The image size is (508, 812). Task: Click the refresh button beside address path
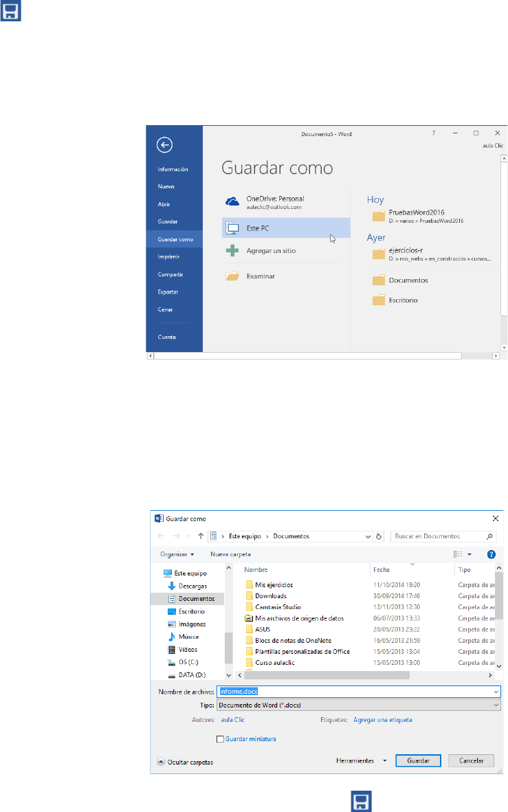pyautogui.click(x=378, y=536)
